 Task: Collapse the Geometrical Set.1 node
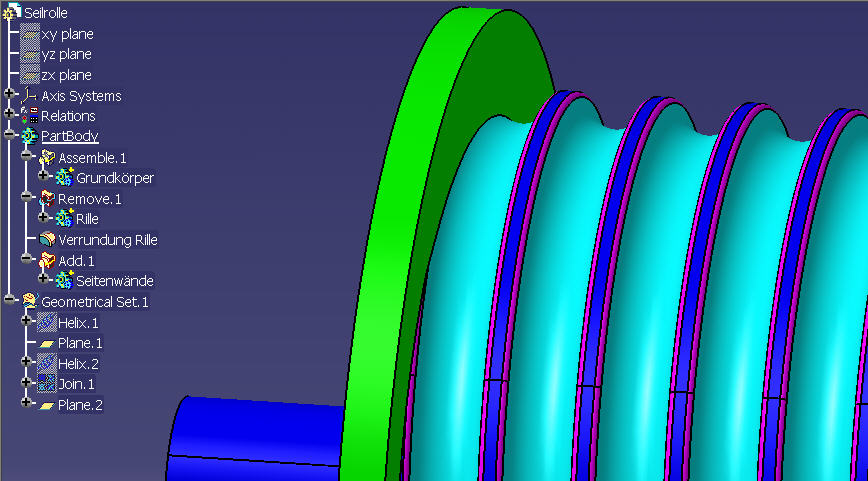click(x=9, y=300)
